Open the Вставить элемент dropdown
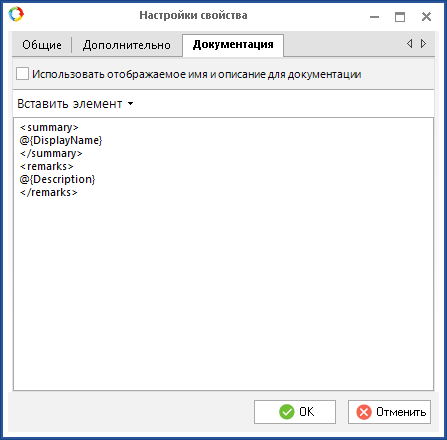This screenshot has height=440, width=447. (x=75, y=104)
